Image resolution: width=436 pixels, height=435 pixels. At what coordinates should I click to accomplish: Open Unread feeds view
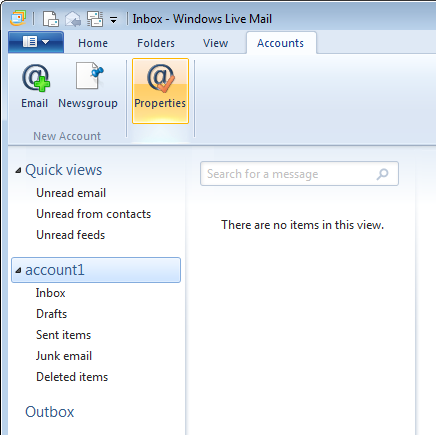tap(71, 235)
